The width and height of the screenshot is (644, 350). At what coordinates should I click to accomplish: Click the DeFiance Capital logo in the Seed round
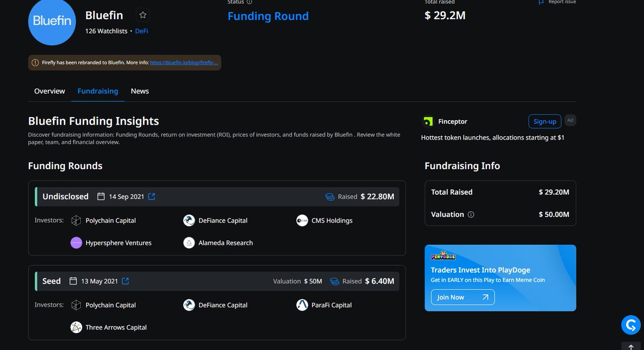189,305
